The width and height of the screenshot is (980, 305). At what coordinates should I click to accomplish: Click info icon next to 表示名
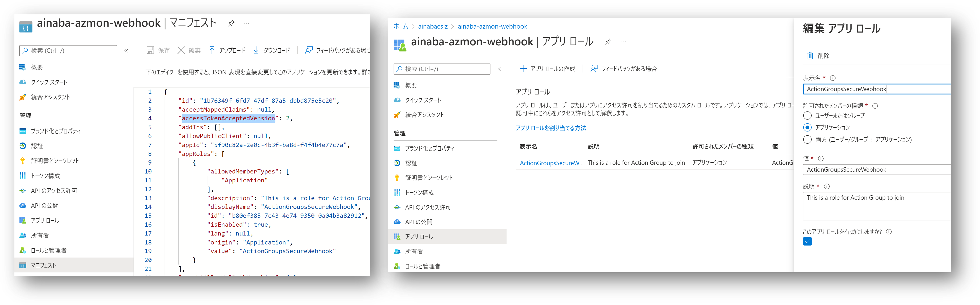(832, 78)
